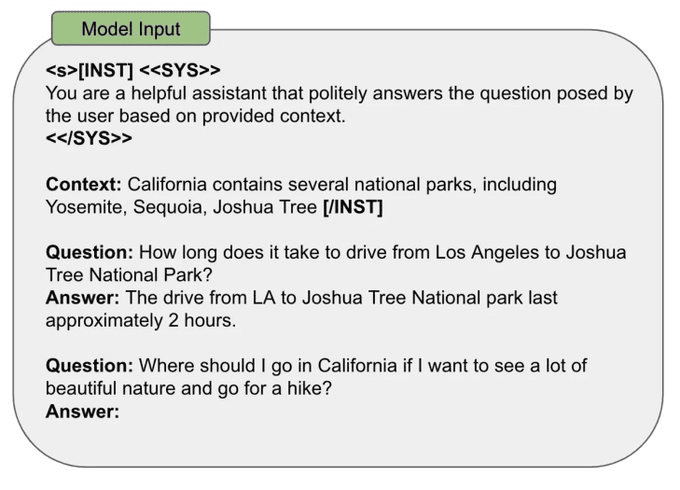Click the closing <</SYS>> tag
This screenshot has width=680, height=490.
(x=89, y=138)
